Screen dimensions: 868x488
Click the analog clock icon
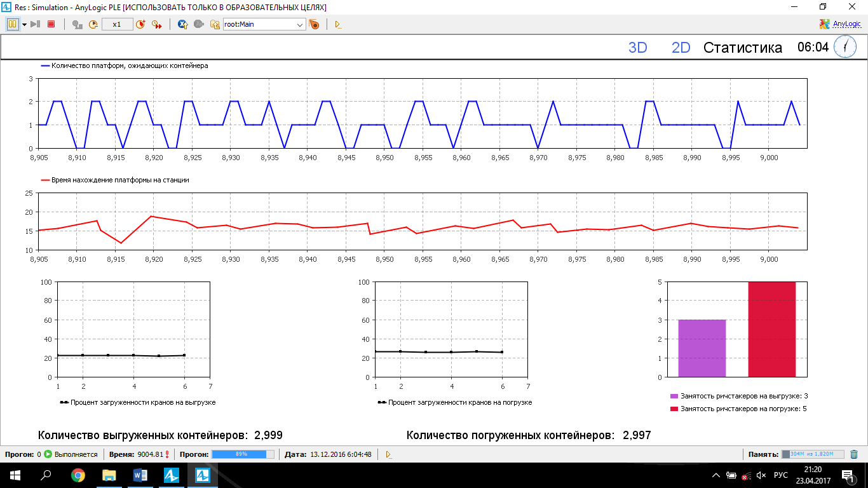click(845, 47)
